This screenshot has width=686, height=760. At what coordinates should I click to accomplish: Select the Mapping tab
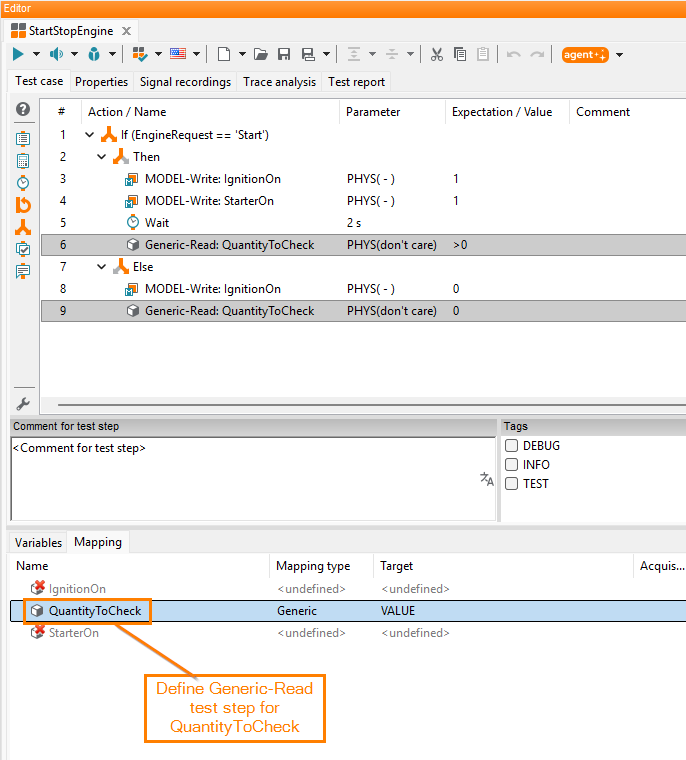(x=98, y=542)
